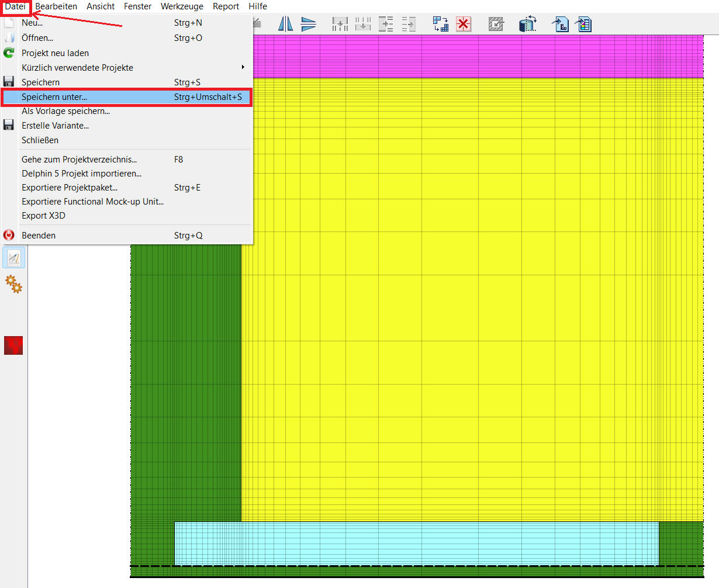
Task: Click the vertical mirror toolbar icon
Action: pyautogui.click(x=285, y=24)
